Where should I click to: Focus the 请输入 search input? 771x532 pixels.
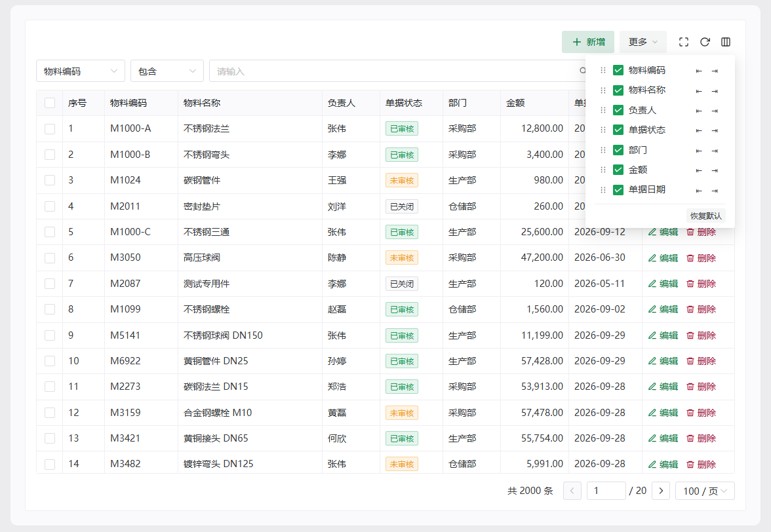pos(399,71)
